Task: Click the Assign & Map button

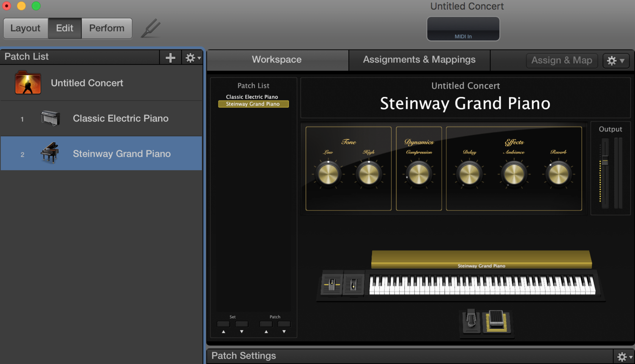Action: click(x=562, y=61)
